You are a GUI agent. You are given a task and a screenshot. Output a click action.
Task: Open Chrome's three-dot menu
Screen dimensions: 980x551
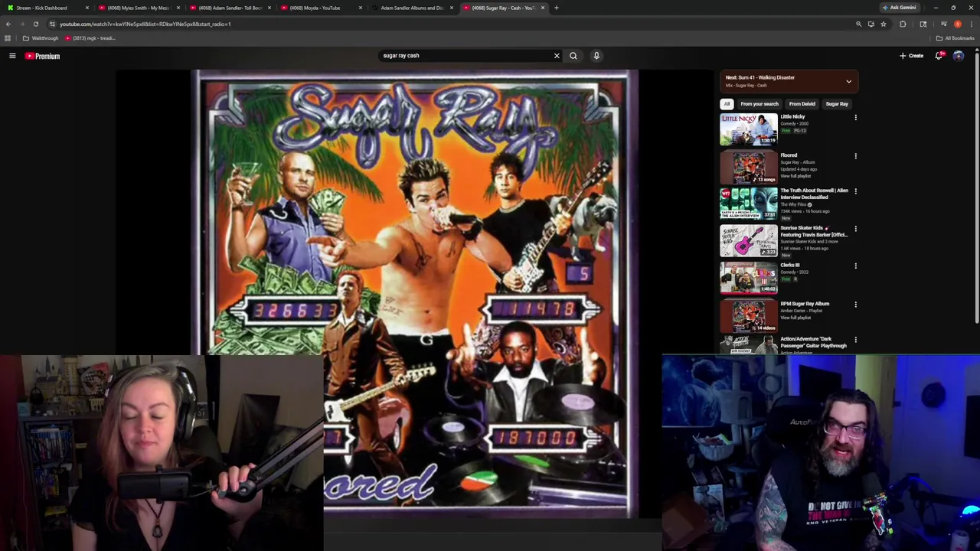click(x=971, y=24)
